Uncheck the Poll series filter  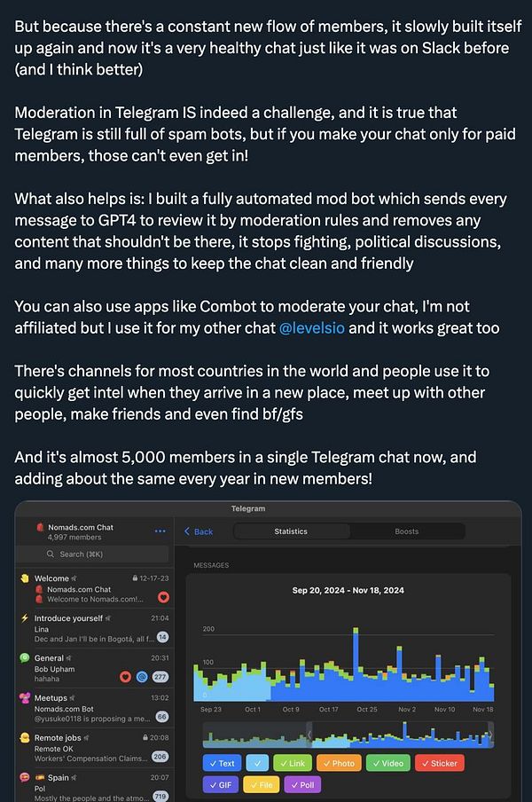(x=302, y=784)
